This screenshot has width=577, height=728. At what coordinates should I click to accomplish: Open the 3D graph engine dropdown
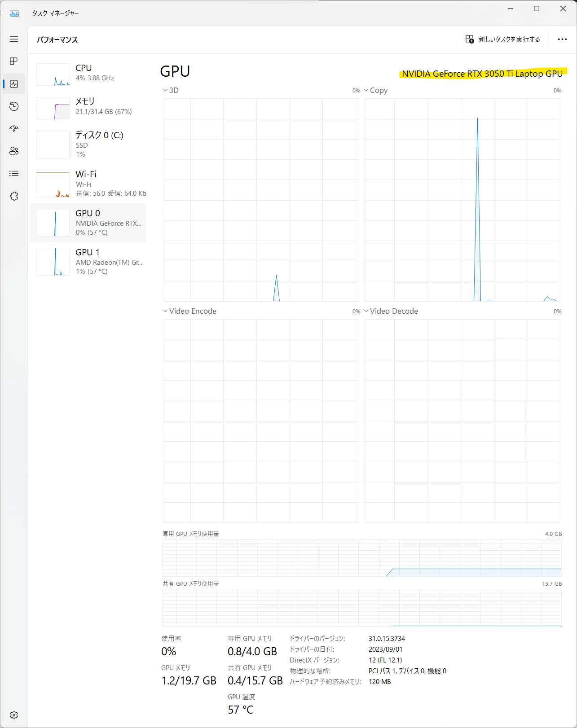point(171,90)
